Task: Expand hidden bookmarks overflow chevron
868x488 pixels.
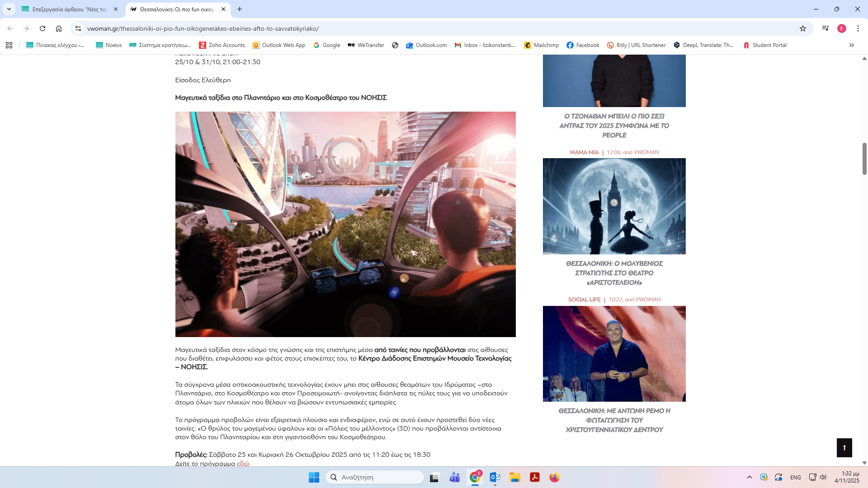Action: coord(852,45)
